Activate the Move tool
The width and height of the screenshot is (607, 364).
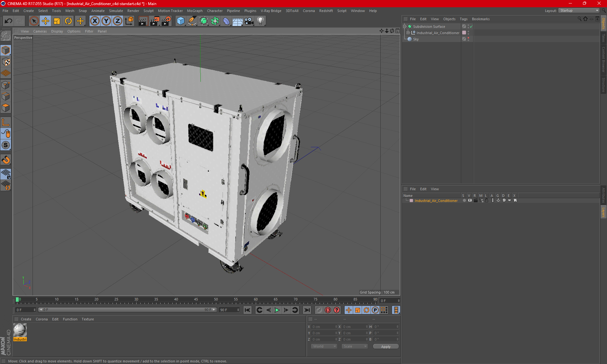click(x=46, y=21)
